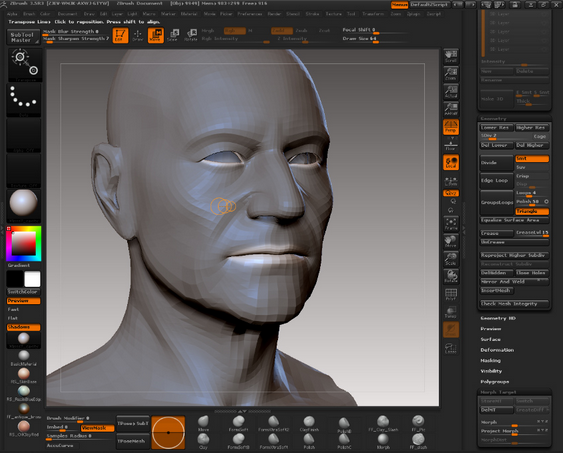Click the Divide button
The image size is (563, 453).
pyautogui.click(x=496, y=163)
